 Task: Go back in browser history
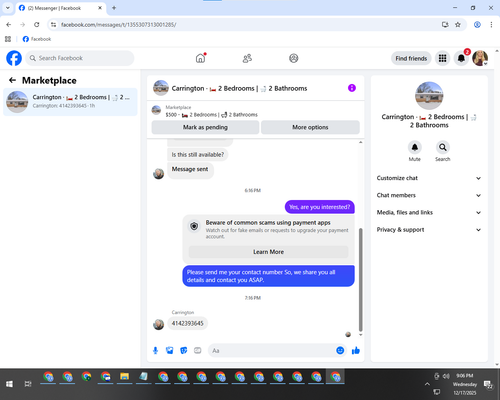(x=9, y=24)
